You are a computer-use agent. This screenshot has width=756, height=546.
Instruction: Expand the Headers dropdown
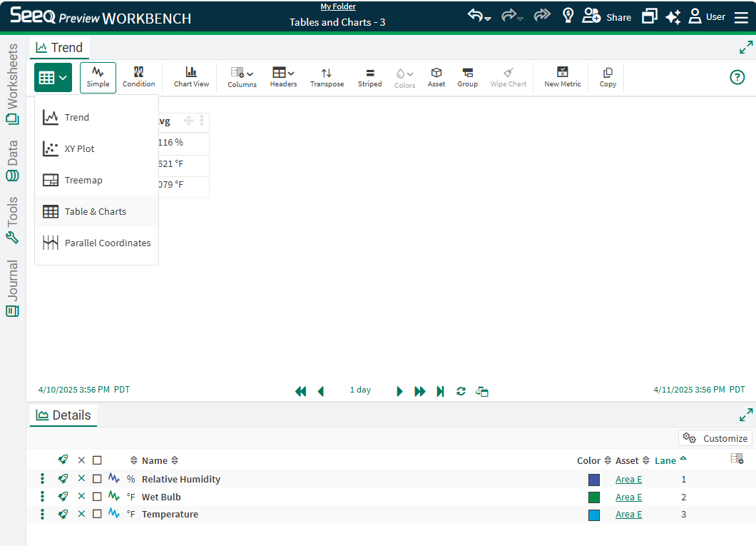pyautogui.click(x=283, y=77)
